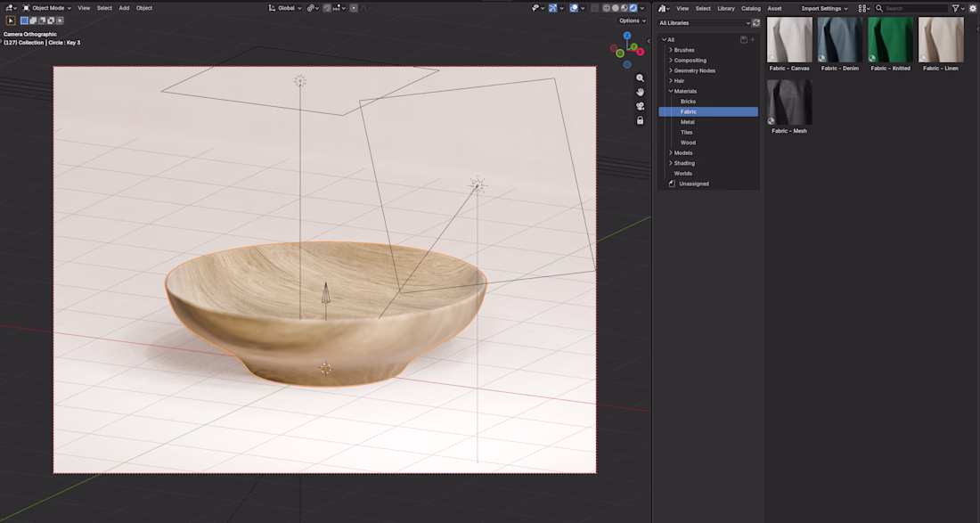Open the Object Mode dropdown
Screen dimensions: 980x523
coord(47,8)
